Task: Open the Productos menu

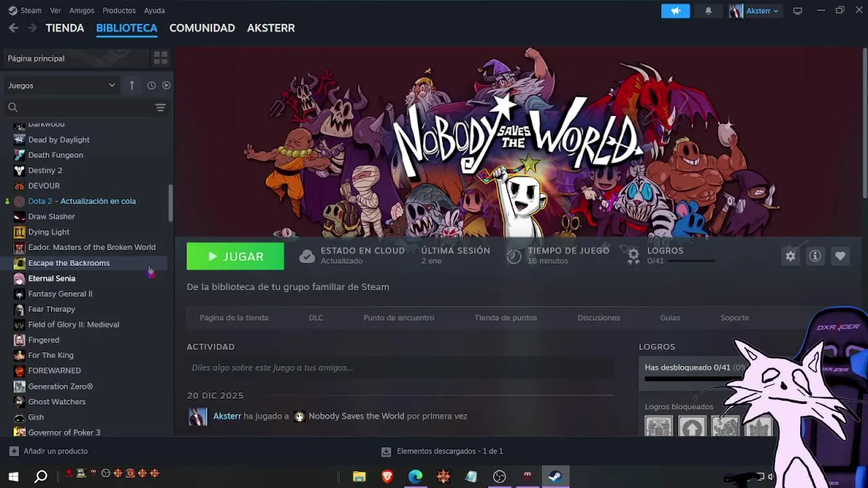Action: pyautogui.click(x=119, y=11)
